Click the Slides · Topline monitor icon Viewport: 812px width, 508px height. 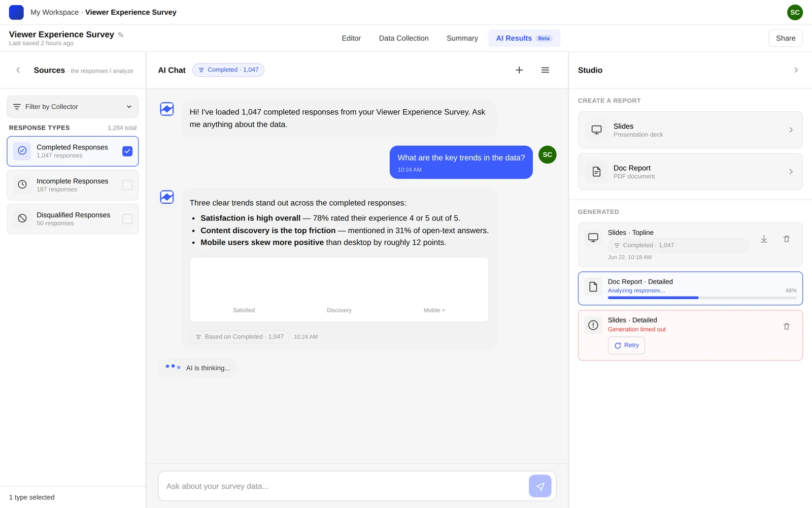[593, 237]
